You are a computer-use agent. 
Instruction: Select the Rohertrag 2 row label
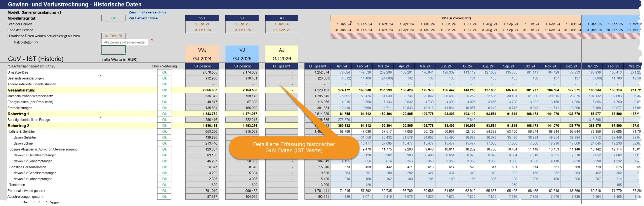[x=19, y=126]
